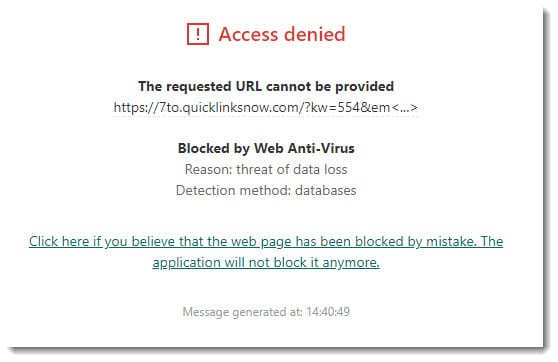Click "application will not block it anymore" link text
The width and height of the screenshot is (558, 362).
(266, 263)
